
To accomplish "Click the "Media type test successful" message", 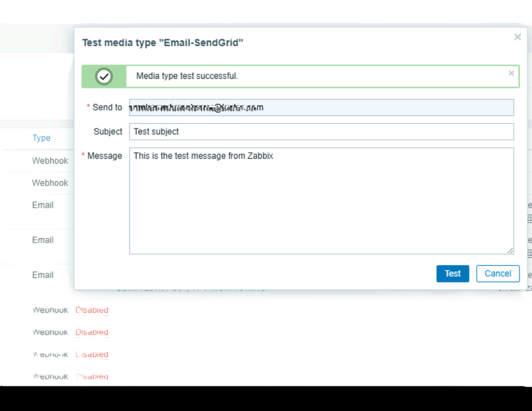I will tap(187, 76).
